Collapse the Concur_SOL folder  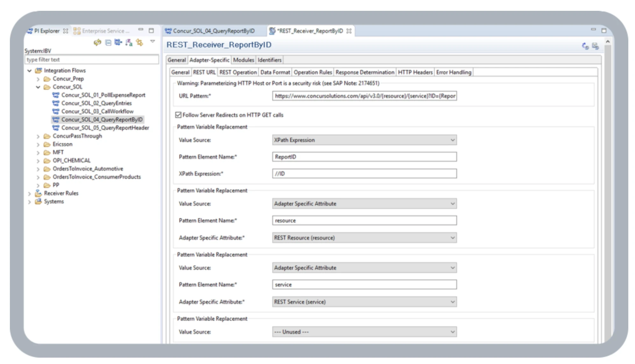(38, 87)
